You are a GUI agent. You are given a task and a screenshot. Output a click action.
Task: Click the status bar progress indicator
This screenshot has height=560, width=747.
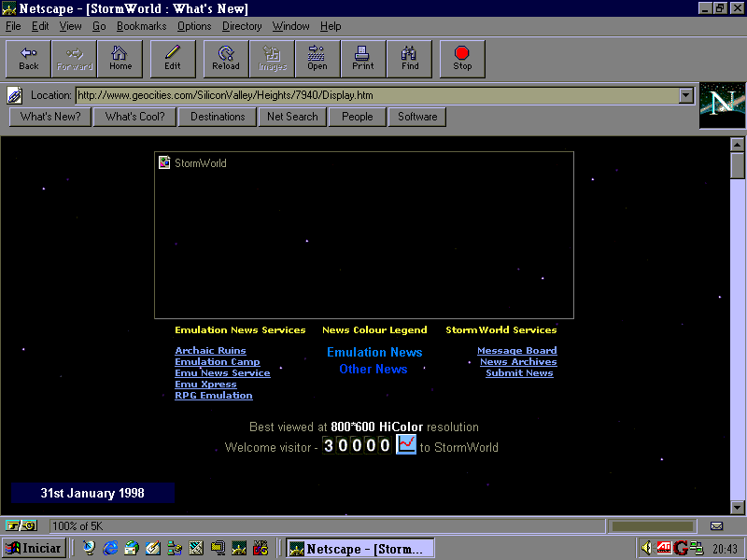[652, 526]
